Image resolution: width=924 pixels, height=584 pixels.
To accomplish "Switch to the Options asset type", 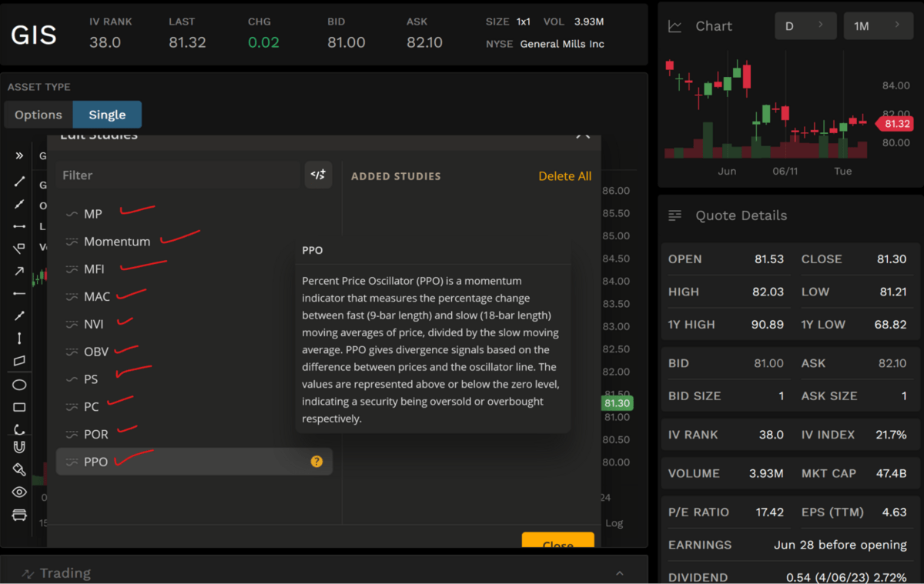I will point(38,115).
